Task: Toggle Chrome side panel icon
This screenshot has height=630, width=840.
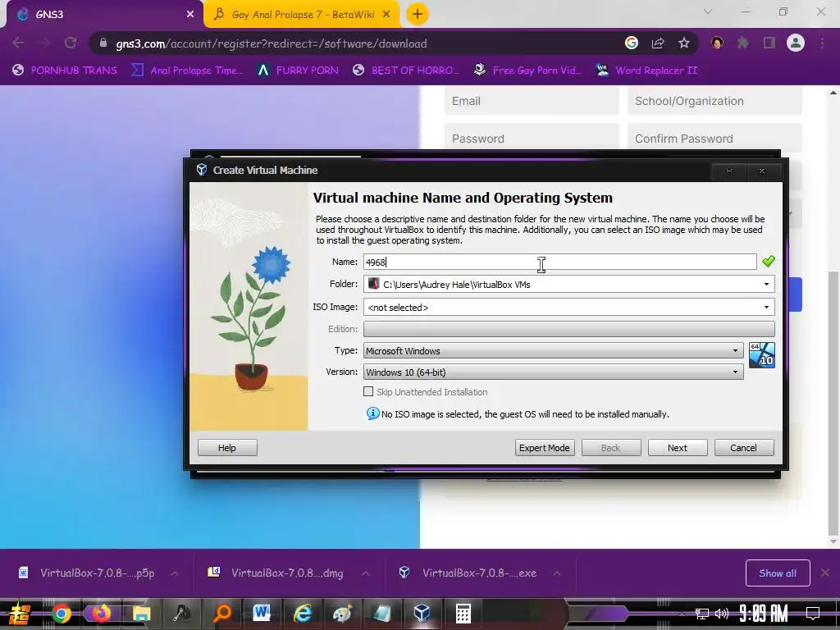Action: tap(769, 43)
